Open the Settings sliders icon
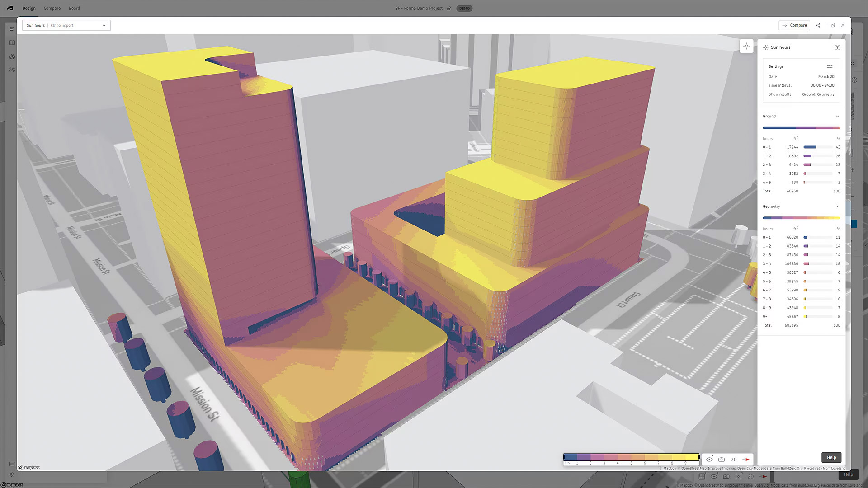Screen dimensions: 868x488 (x=830, y=66)
